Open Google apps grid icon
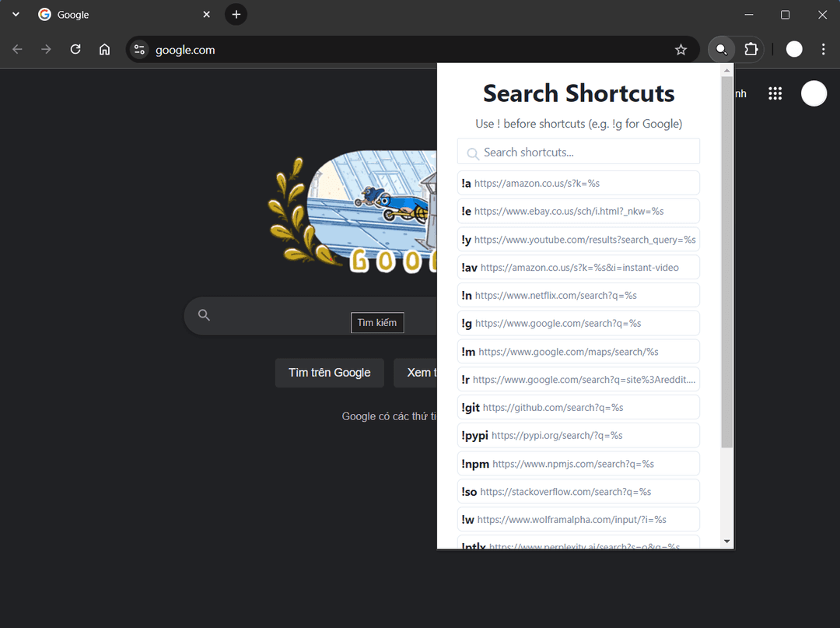This screenshot has width=840, height=628. pyautogui.click(x=775, y=93)
